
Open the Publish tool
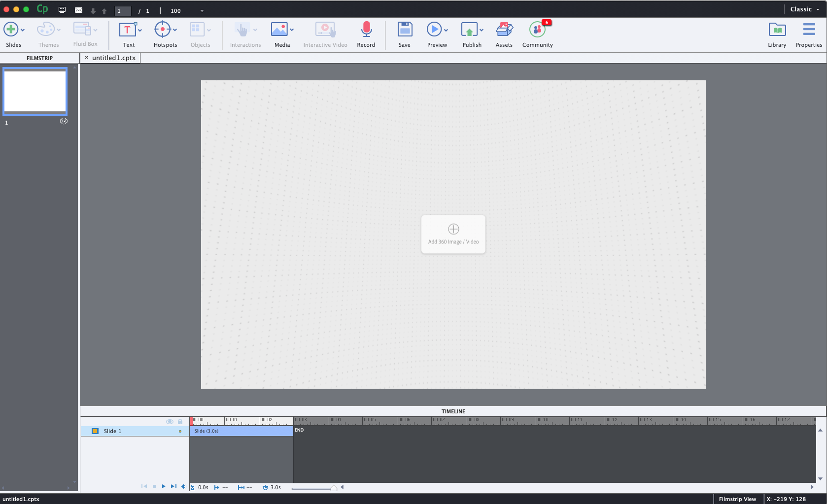point(469,30)
